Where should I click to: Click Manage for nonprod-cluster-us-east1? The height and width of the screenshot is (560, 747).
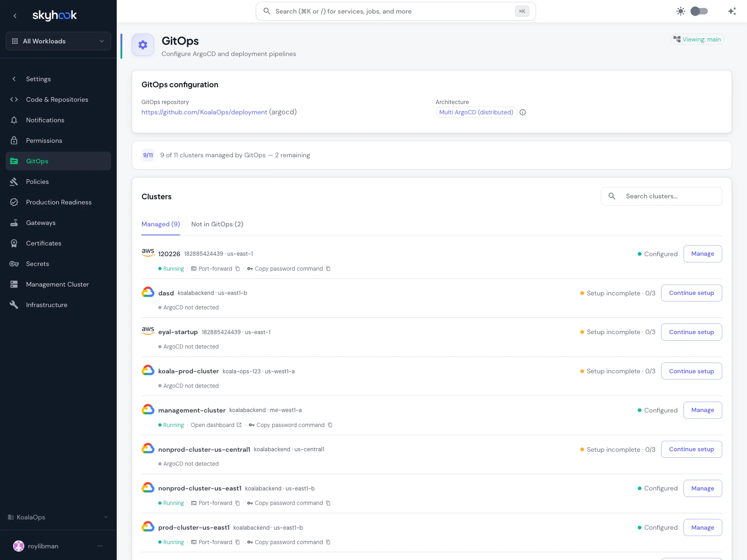pos(703,489)
